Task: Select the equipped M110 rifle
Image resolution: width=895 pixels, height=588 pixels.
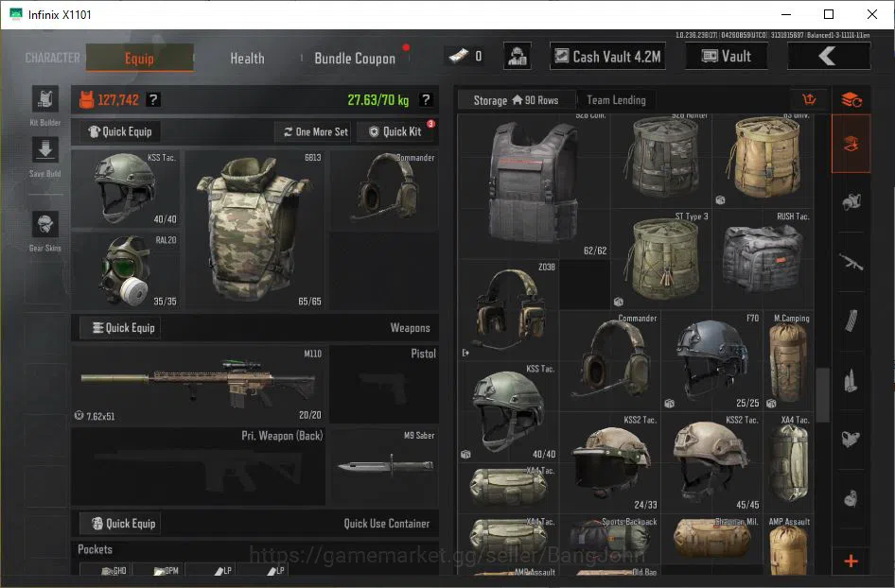Action: 198,385
